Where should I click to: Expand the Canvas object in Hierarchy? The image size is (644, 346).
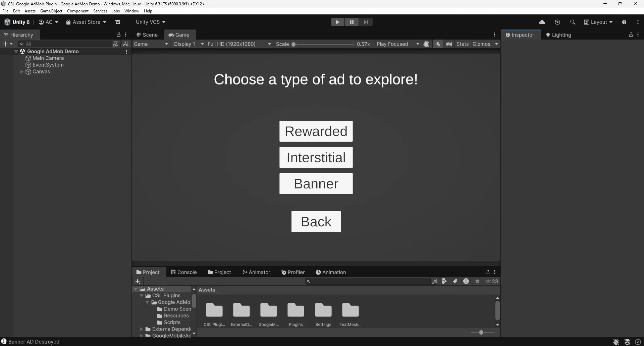[x=22, y=72]
